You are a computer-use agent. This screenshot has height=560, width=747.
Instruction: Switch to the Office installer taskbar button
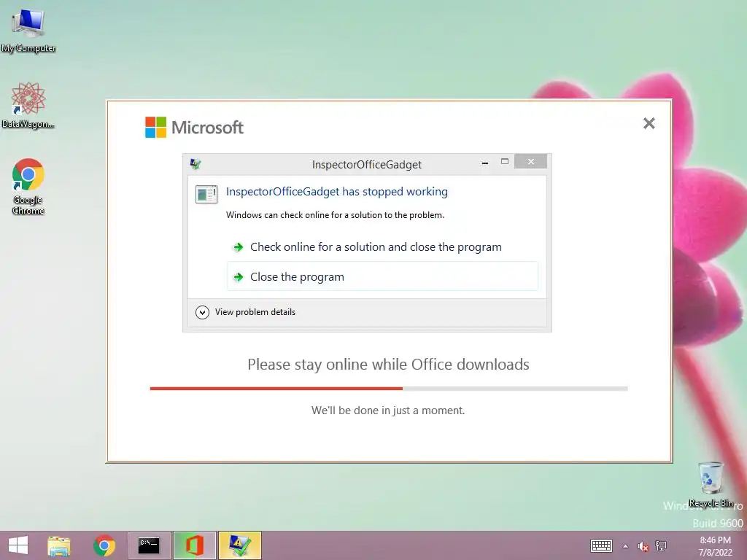(x=194, y=545)
